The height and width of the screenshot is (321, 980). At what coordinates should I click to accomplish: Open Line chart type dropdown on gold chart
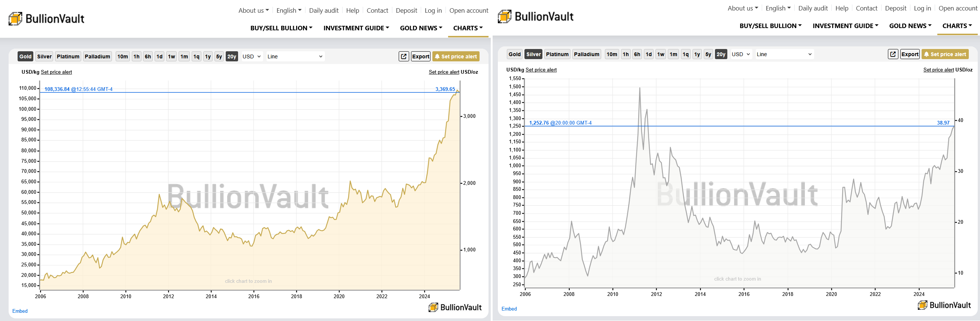tap(295, 56)
